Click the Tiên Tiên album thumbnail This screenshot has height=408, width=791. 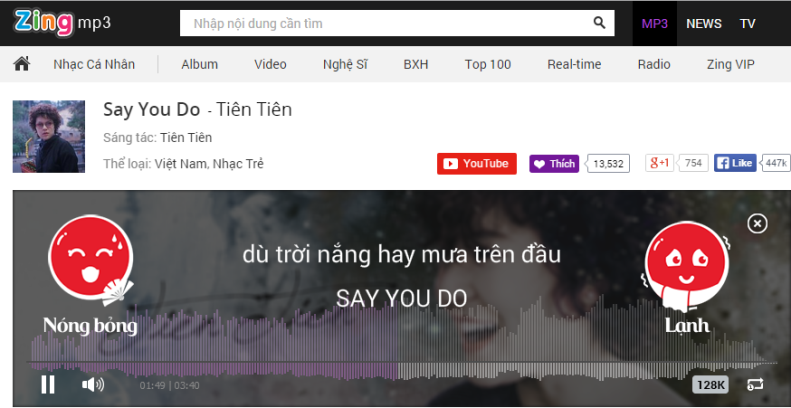[x=49, y=137]
